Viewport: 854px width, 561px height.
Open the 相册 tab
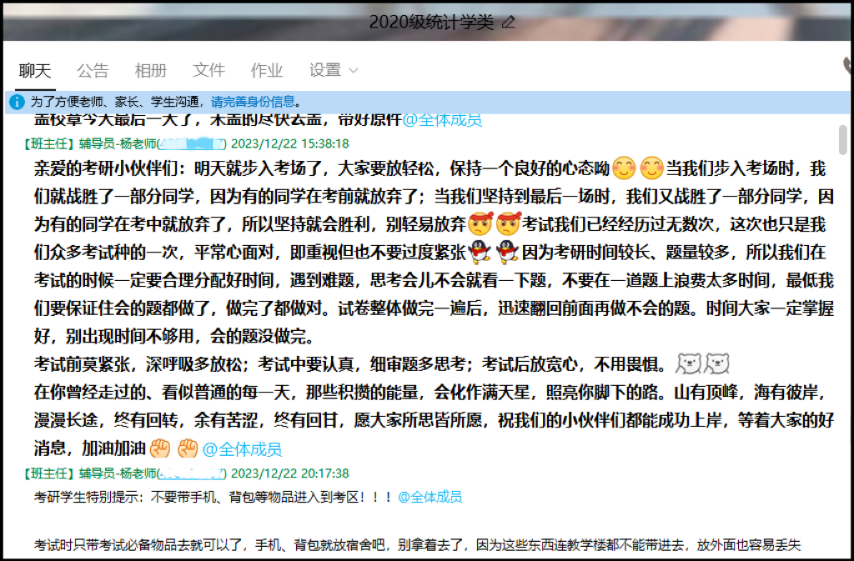click(x=151, y=70)
